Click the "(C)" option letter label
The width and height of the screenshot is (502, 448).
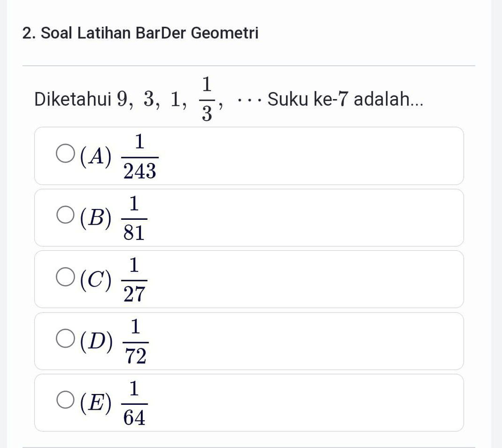[95, 279]
